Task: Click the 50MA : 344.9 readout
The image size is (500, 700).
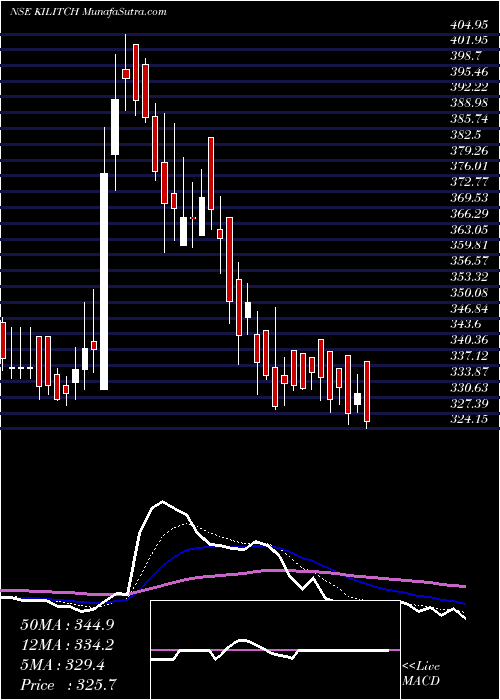Action: (68, 625)
